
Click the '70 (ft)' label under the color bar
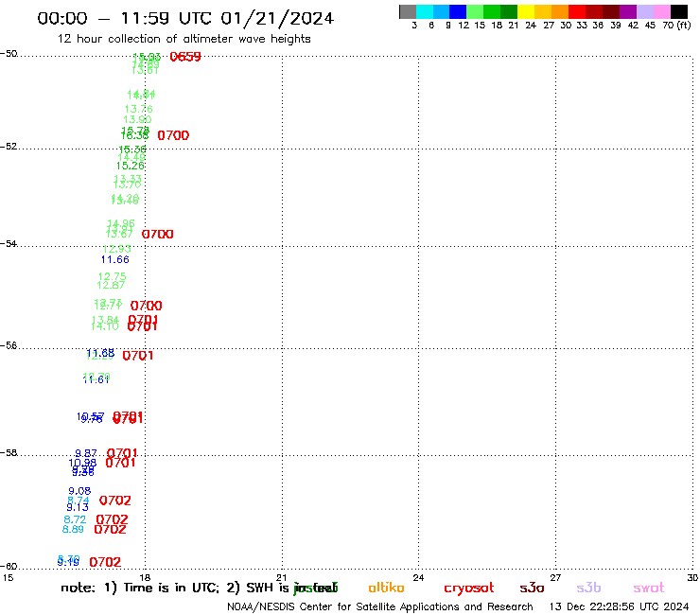(676, 26)
